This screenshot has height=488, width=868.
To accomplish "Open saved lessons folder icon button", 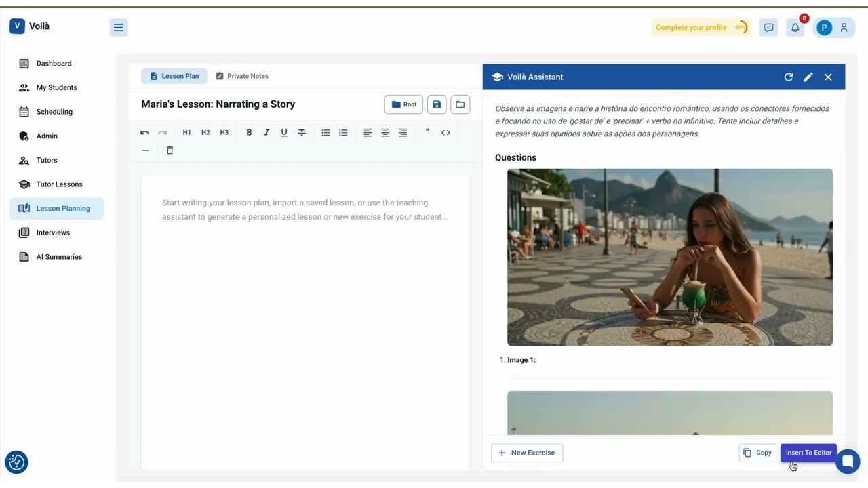I will point(460,104).
